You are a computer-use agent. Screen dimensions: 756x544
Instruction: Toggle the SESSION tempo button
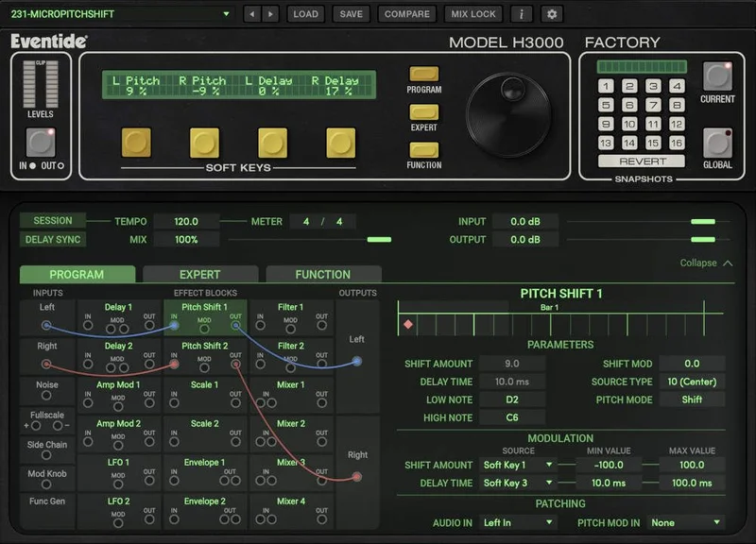click(53, 221)
